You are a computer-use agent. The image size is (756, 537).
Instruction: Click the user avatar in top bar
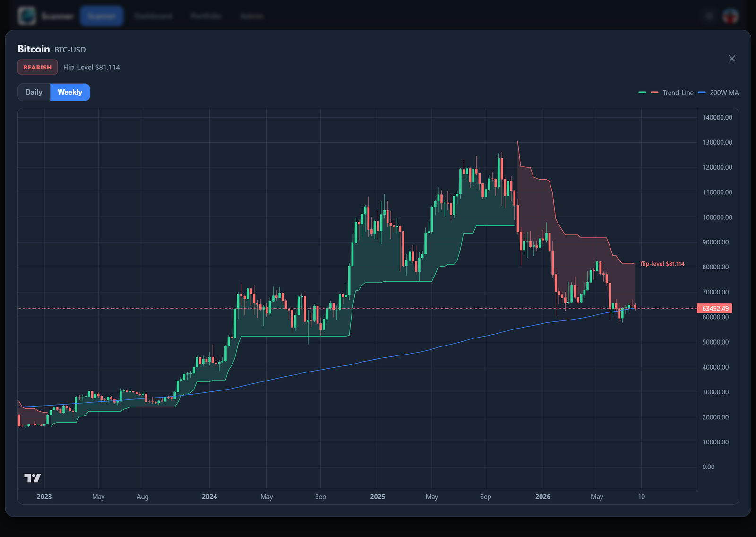click(x=730, y=16)
